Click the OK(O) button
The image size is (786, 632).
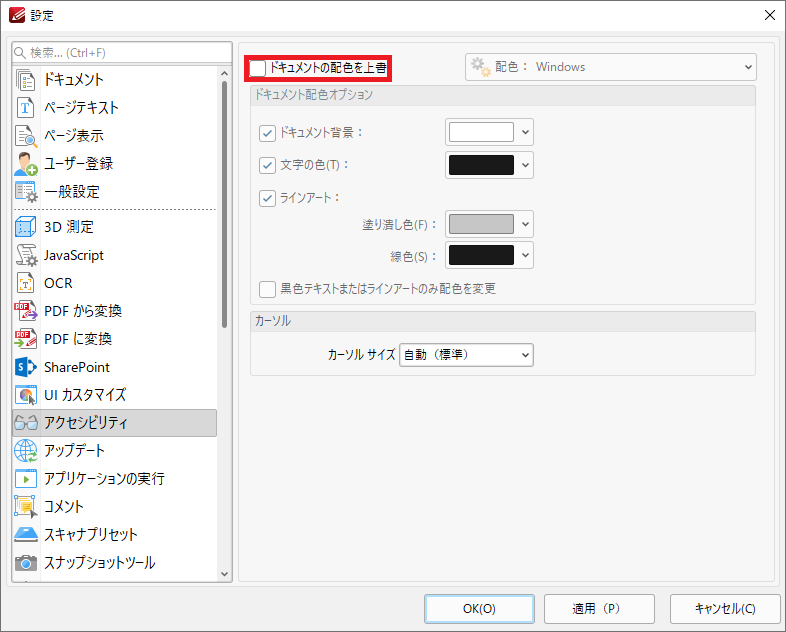[479, 609]
